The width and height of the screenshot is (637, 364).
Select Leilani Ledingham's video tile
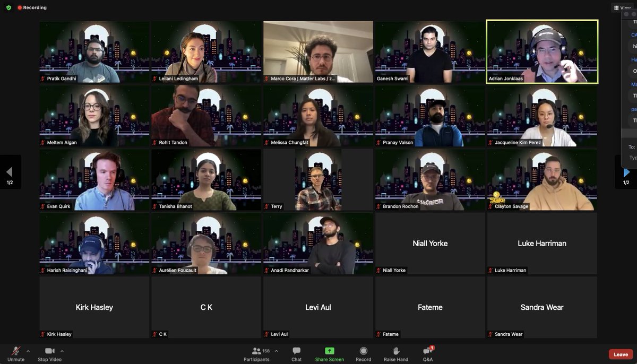pyautogui.click(x=206, y=51)
